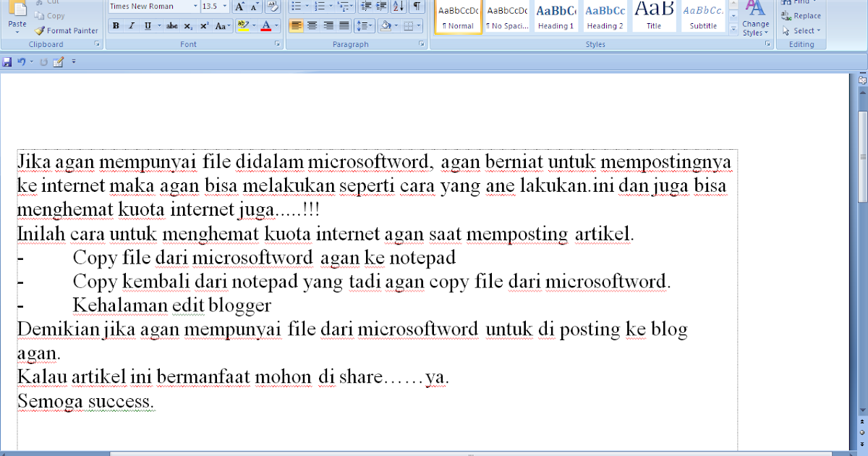
Task: Click the Redo icon
Action: [43, 62]
